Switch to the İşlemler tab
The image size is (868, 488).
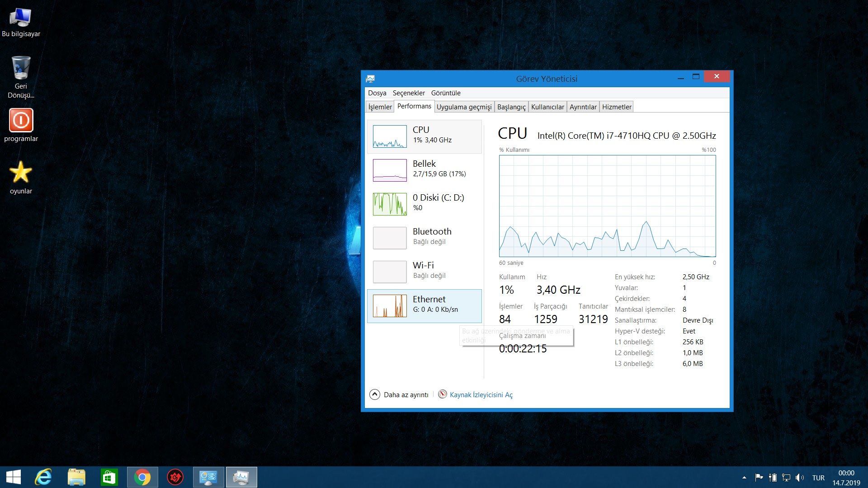(380, 107)
